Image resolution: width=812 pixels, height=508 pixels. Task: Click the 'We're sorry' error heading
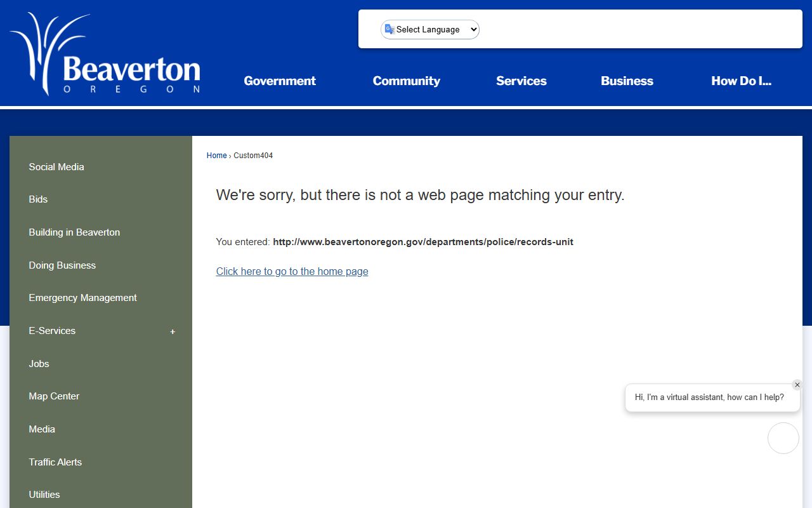[420, 195]
